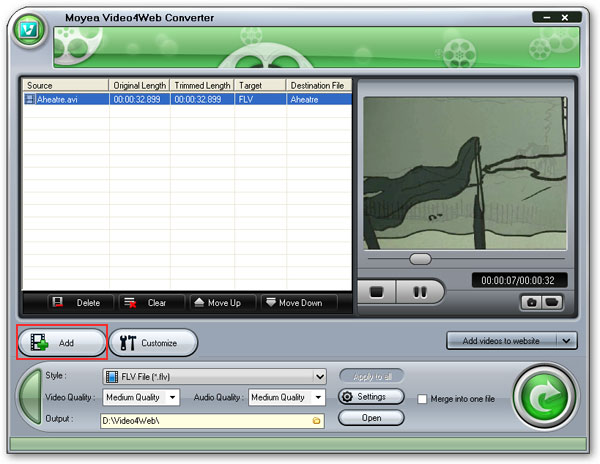Click Original Length column header
600x464 pixels.
(140, 85)
